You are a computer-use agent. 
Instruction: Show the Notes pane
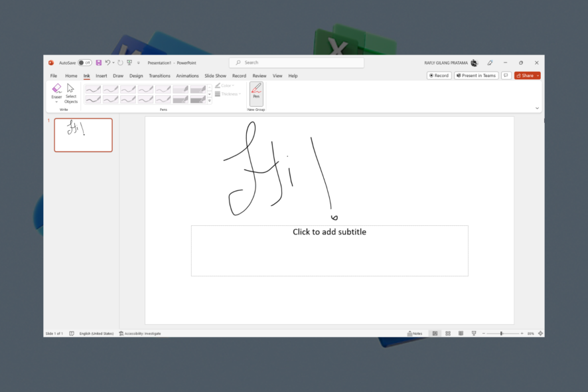point(416,333)
